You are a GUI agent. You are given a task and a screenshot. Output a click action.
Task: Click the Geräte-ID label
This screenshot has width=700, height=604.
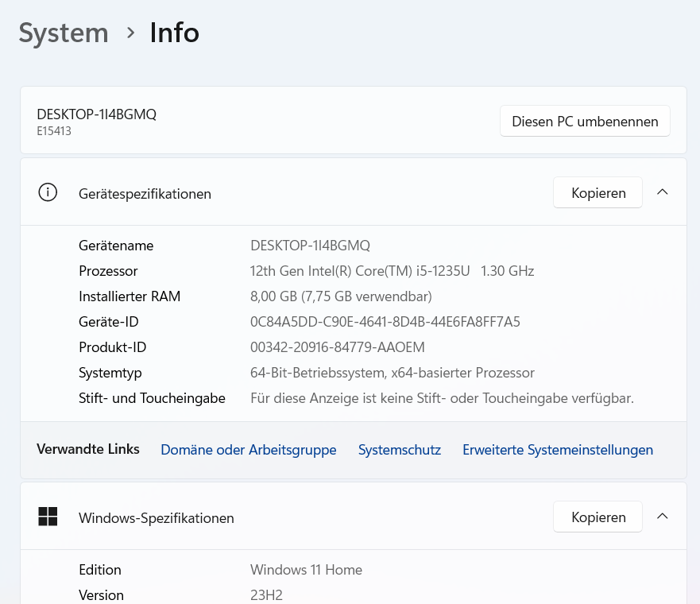(x=109, y=322)
